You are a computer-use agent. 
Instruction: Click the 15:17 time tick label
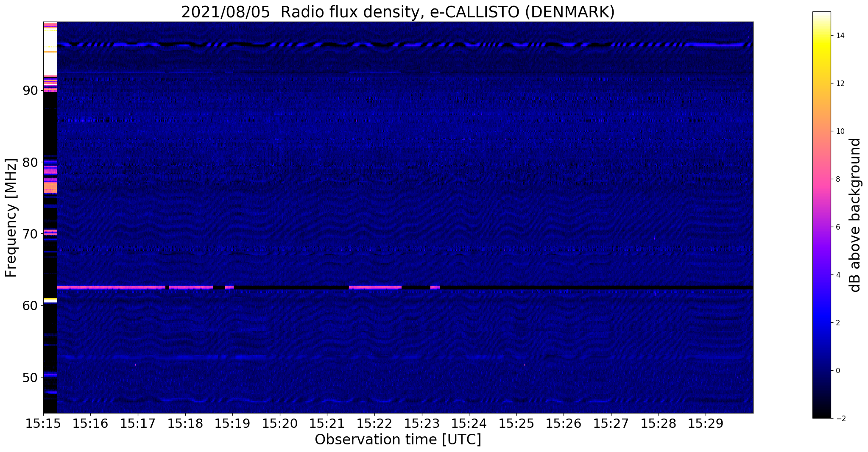[x=138, y=424]
